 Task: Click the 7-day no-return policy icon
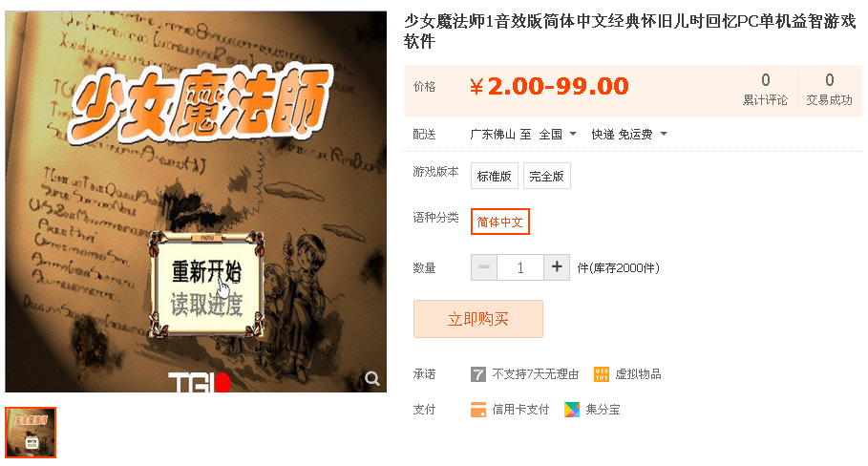coord(478,374)
